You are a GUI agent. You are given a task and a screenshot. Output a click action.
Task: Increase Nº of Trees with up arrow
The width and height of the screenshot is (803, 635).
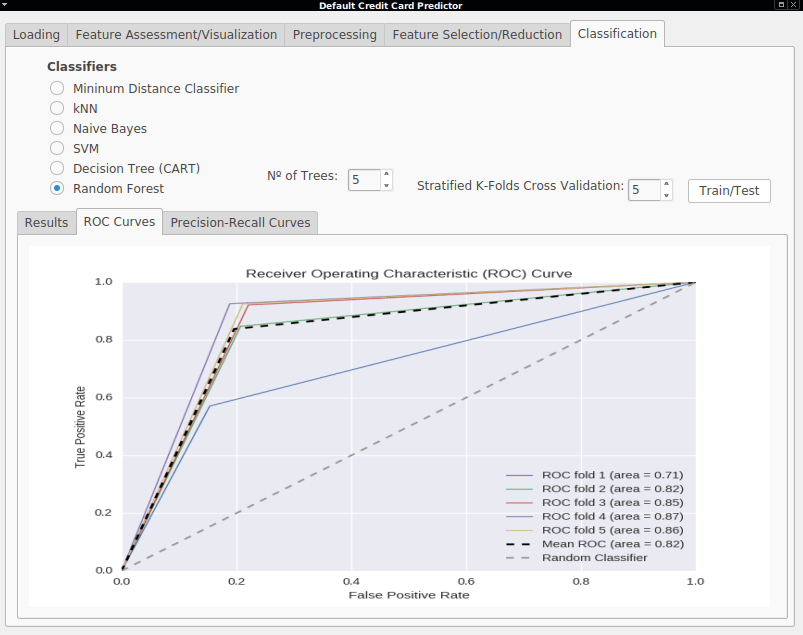click(x=387, y=174)
